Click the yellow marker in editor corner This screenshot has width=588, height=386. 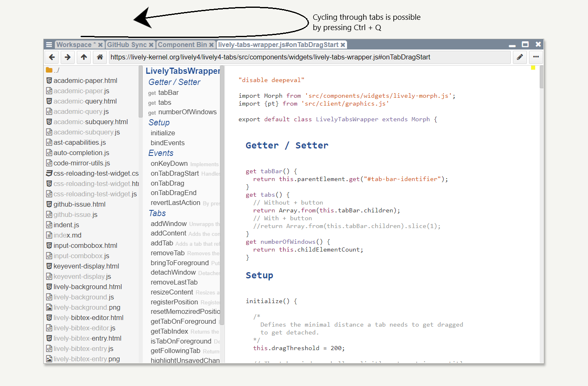533,68
